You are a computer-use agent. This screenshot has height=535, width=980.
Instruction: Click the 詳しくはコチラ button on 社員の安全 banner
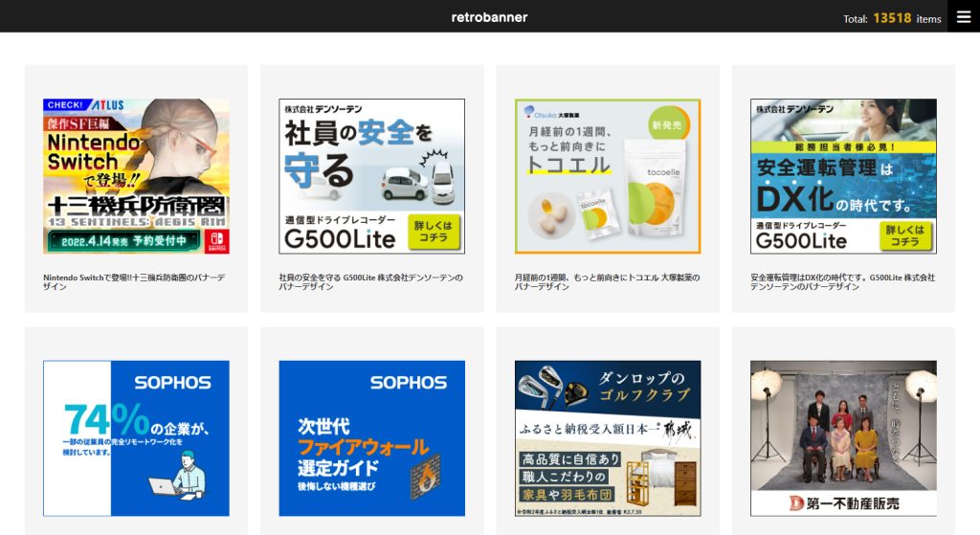(434, 233)
